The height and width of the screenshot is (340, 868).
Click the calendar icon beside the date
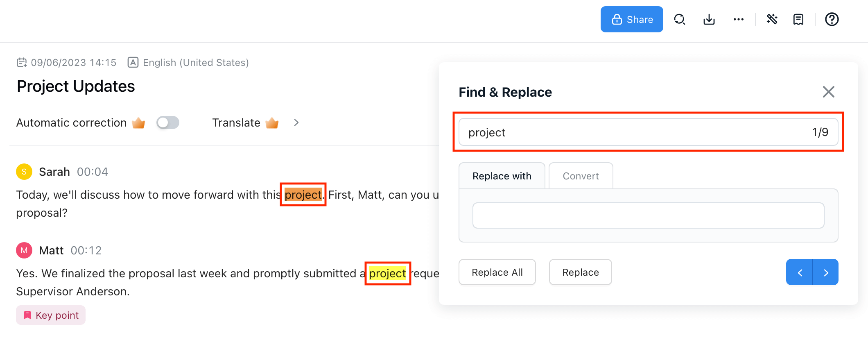tap(23, 62)
